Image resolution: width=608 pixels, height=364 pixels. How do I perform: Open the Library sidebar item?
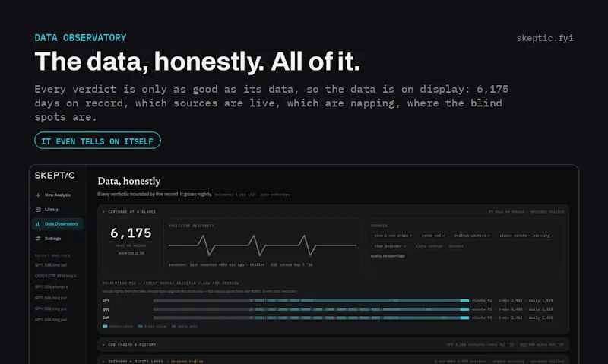point(58,209)
